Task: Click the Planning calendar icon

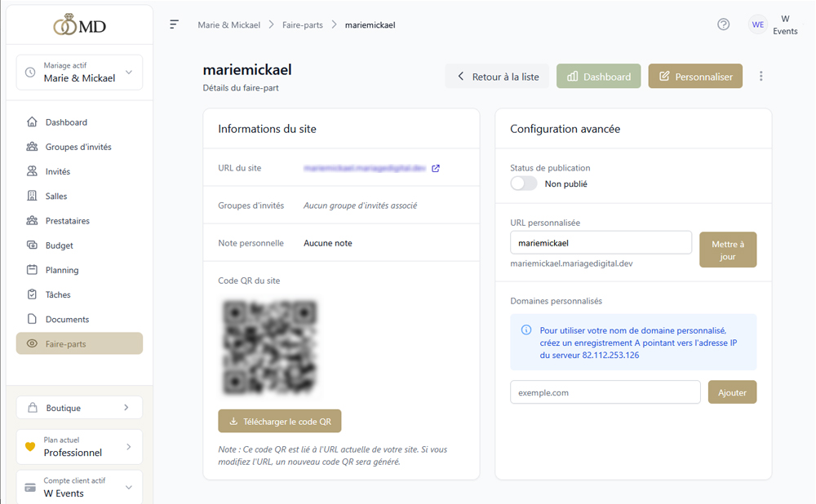Action: point(32,269)
